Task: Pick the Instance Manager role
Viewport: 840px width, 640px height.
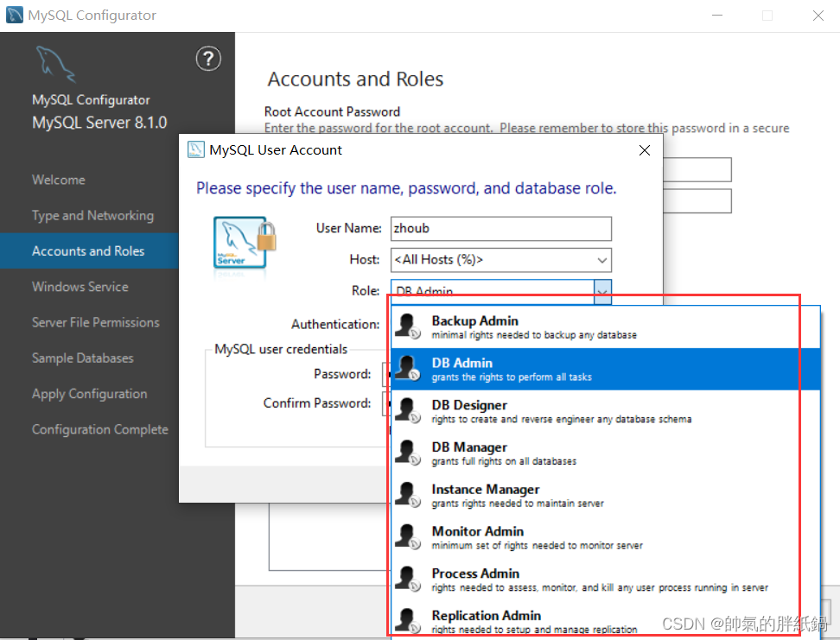Action: click(x=606, y=496)
